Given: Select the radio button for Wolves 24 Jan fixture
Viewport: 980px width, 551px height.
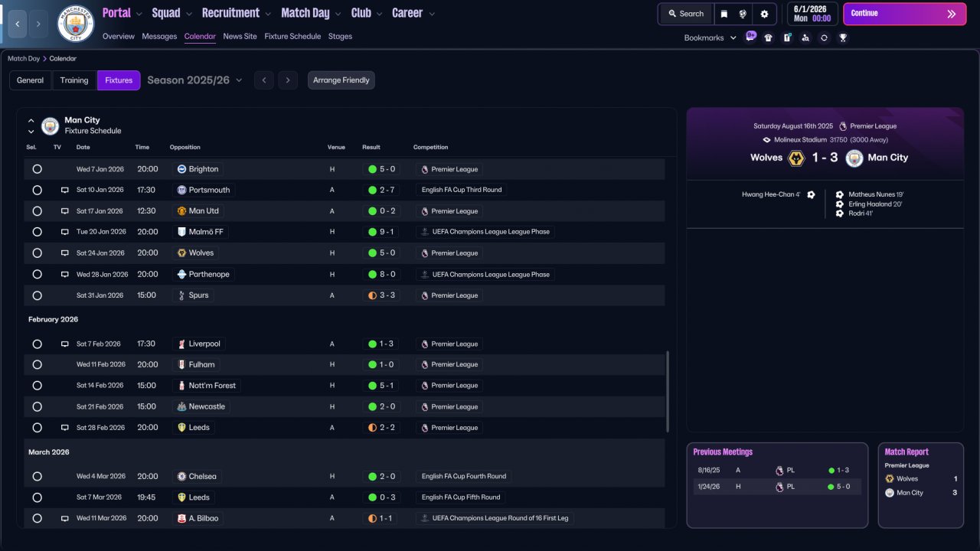Looking at the screenshot, I should click(x=37, y=253).
